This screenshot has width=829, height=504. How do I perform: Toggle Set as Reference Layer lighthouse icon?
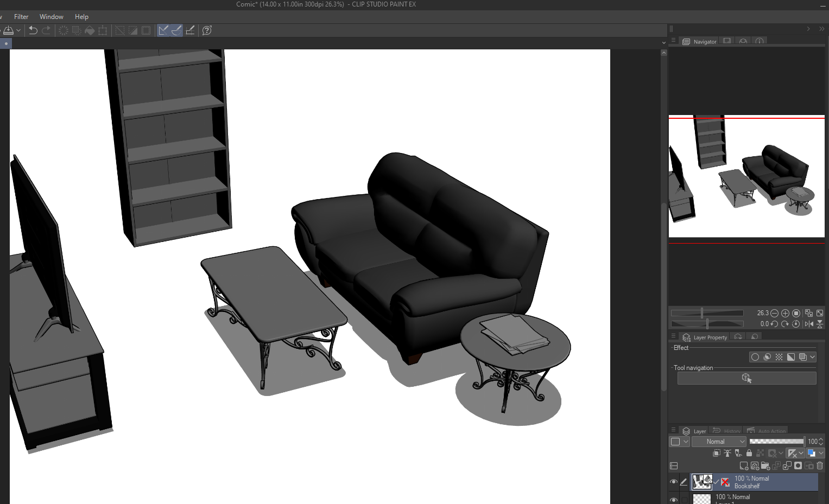(727, 453)
